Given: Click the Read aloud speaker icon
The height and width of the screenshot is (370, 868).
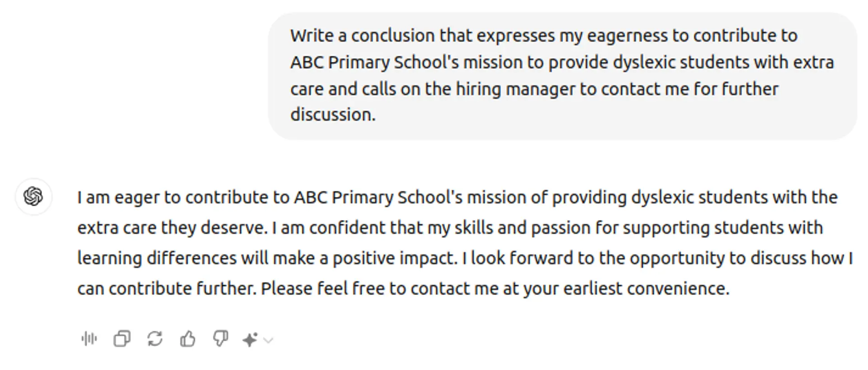Looking at the screenshot, I should coord(89,339).
